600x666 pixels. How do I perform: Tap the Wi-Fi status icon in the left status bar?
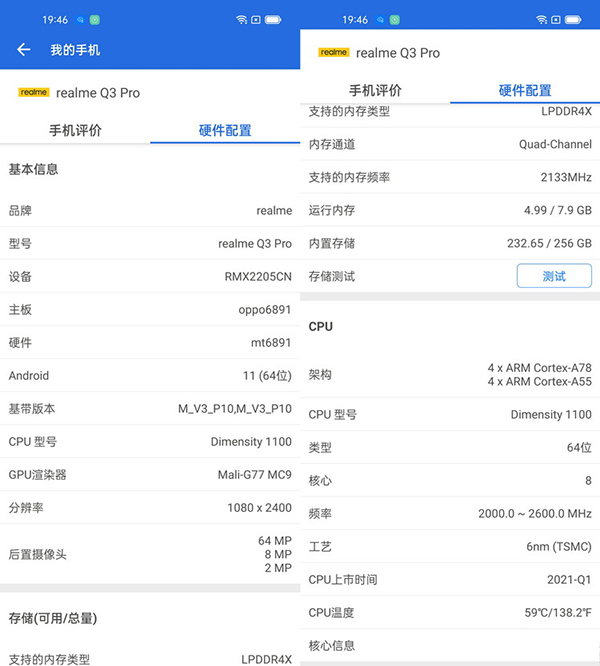(x=241, y=20)
